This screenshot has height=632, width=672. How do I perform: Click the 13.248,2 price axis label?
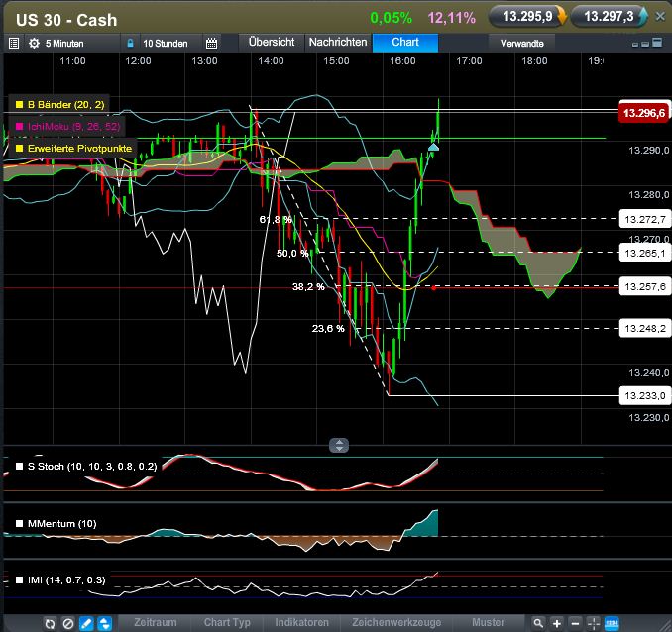[x=645, y=328]
